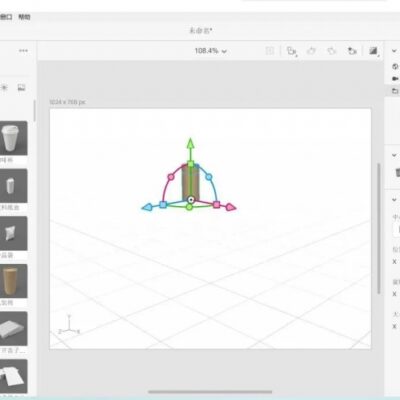Viewport: 400px width, 400px height.
Task: Click the green Y-axis scale square handle
Action: 191,164
